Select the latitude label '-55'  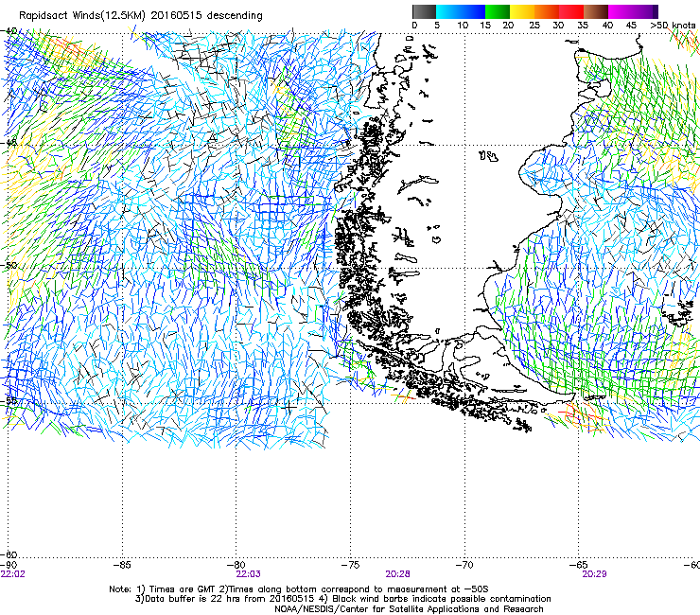[9, 400]
